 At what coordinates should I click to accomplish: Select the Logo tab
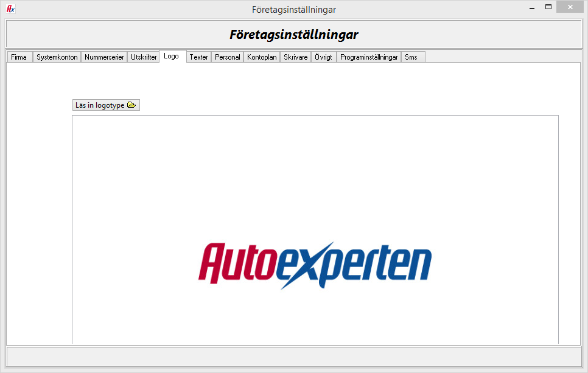pos(172,56)
